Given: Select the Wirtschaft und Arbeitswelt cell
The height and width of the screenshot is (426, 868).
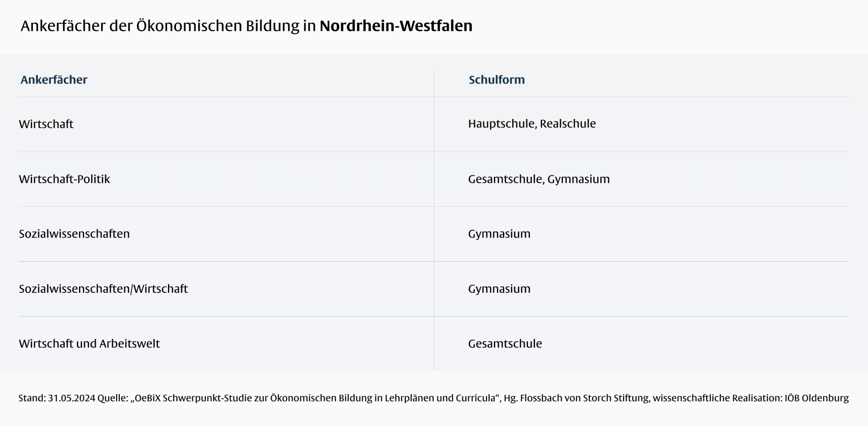Looking at the screenshot, I should [x=89, y=344].
